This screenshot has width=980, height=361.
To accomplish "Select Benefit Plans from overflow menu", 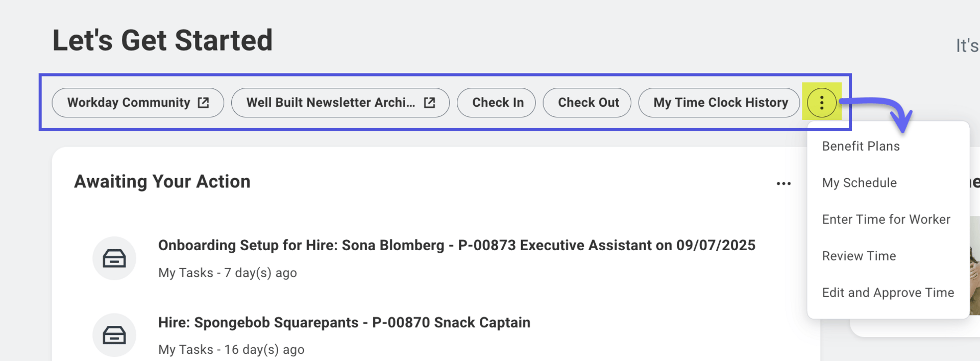I will click(861, 147).
